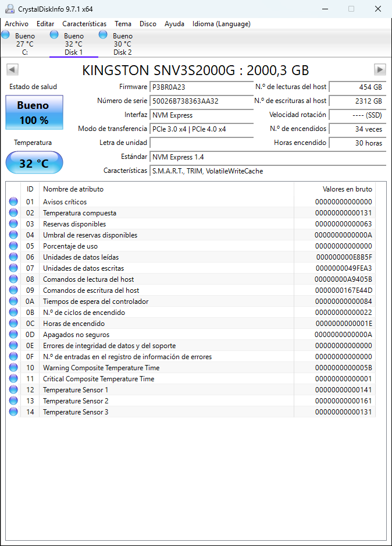The width and height of the screenshot is (392, 546).
Task: Click status orb for Umbral de reservas disponibles
Action: coord(13,235)
